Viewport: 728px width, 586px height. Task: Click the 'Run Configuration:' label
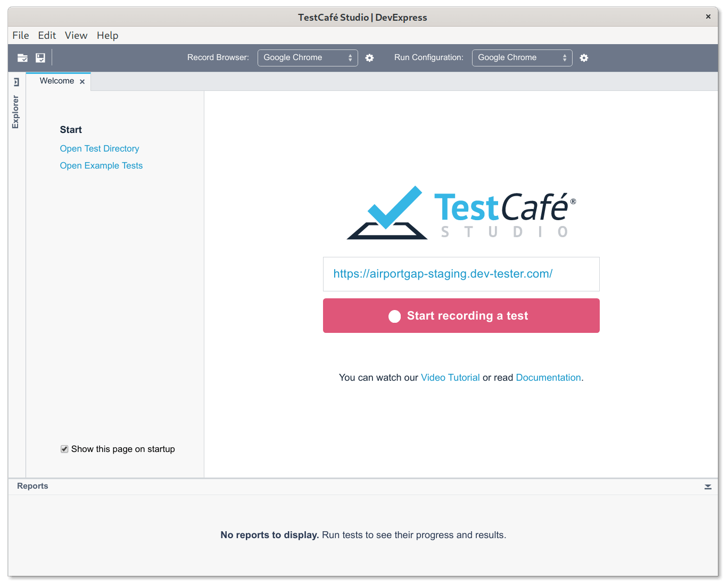pos(429,57)
